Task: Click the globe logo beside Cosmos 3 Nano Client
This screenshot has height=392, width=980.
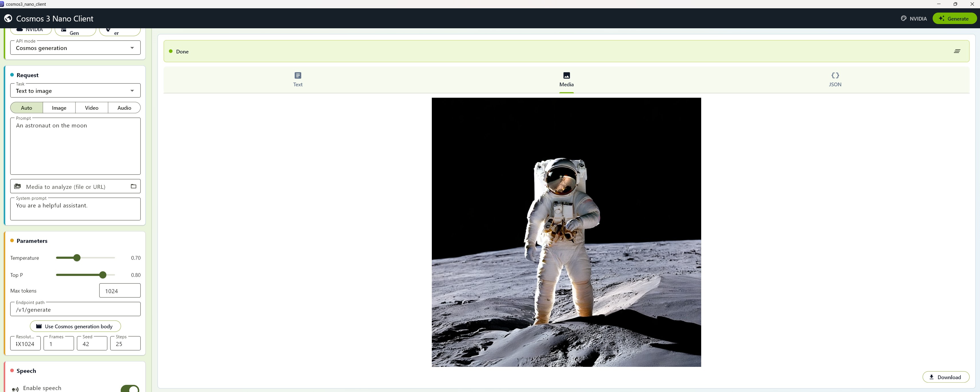Action: tap(8, 18)
